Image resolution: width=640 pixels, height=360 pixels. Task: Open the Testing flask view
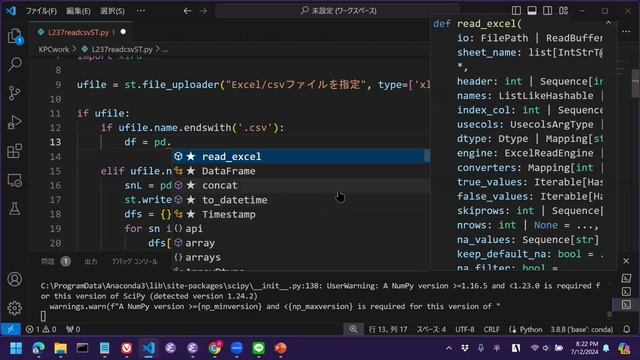point(15,209)
